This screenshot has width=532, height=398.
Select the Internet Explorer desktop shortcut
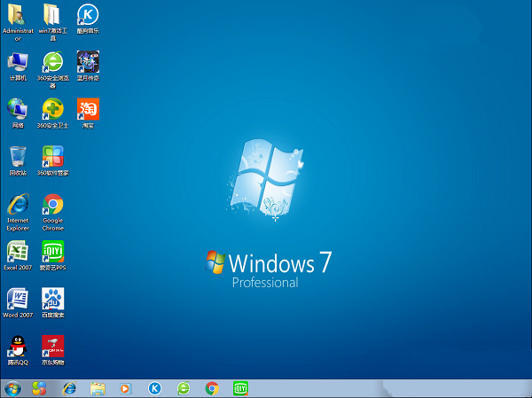point(17,205)
